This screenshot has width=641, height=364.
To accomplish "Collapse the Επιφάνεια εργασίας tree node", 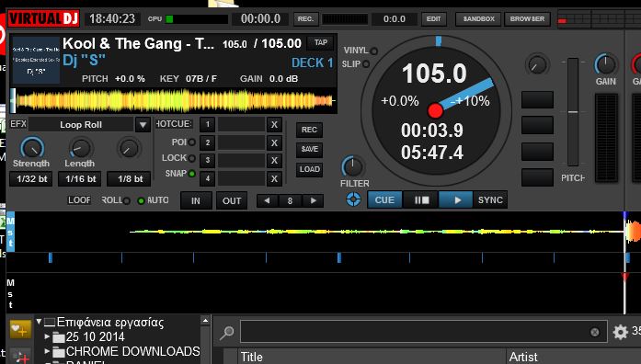I will pyautogui.click(x=39, y=322).
